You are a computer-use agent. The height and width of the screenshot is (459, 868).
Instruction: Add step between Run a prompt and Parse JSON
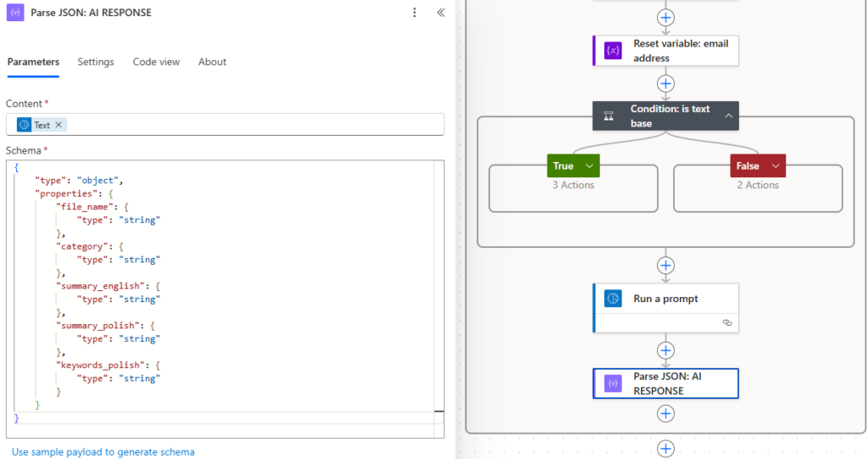[x=665, y=350]
